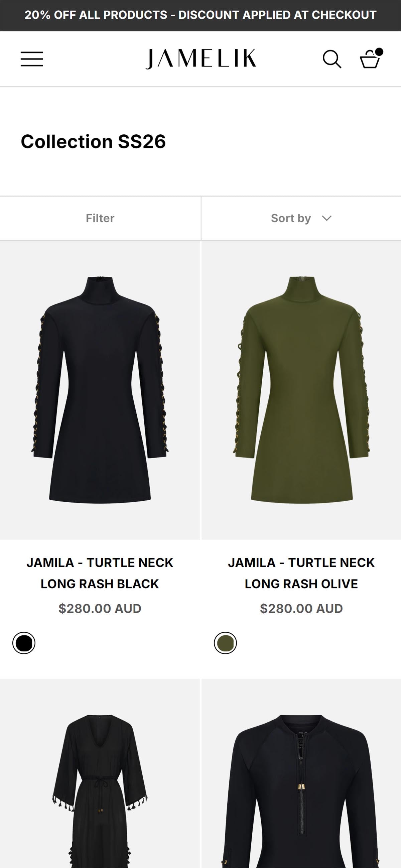Click the JAMELIK logo
Image resolution: width=401 pixels, height=868 pixels.
coord(200,59)
